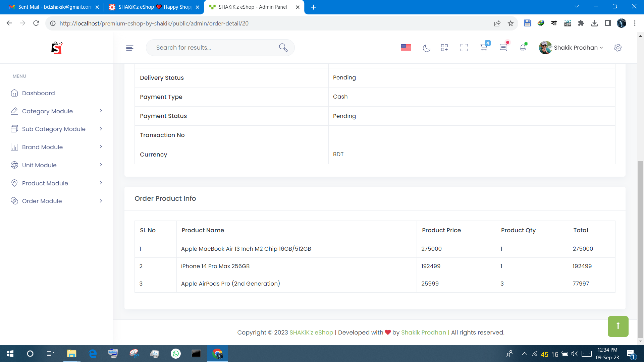Open the Windows Task View button
644x362 pixels.
click(50, 354)
